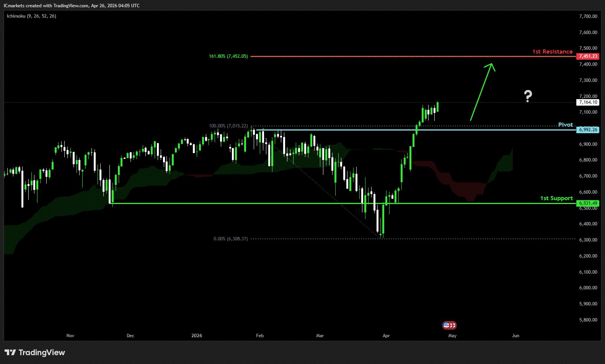The image size is (605, 364).
Task: Select the green 6,531.49 support price tag
Action: coord(588,203)
